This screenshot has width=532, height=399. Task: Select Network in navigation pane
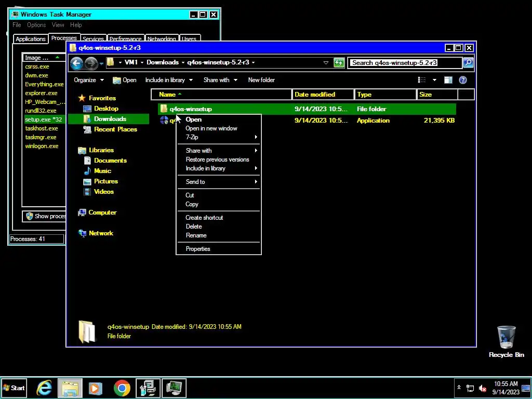[x=101, y=233]
